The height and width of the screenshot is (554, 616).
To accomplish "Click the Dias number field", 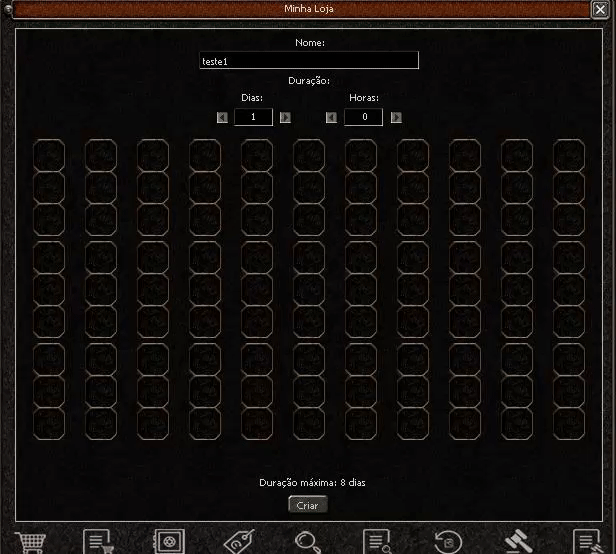I will [x=253, y=117].
